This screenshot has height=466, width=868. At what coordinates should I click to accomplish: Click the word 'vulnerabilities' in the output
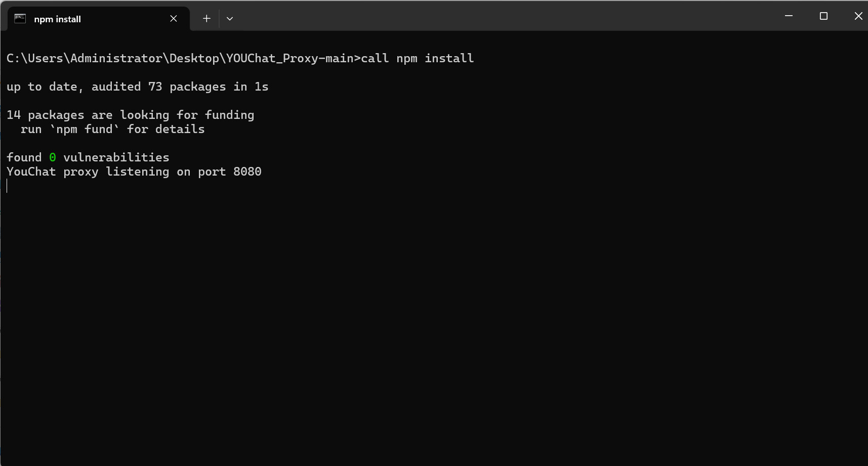click(x=116, y=157)
